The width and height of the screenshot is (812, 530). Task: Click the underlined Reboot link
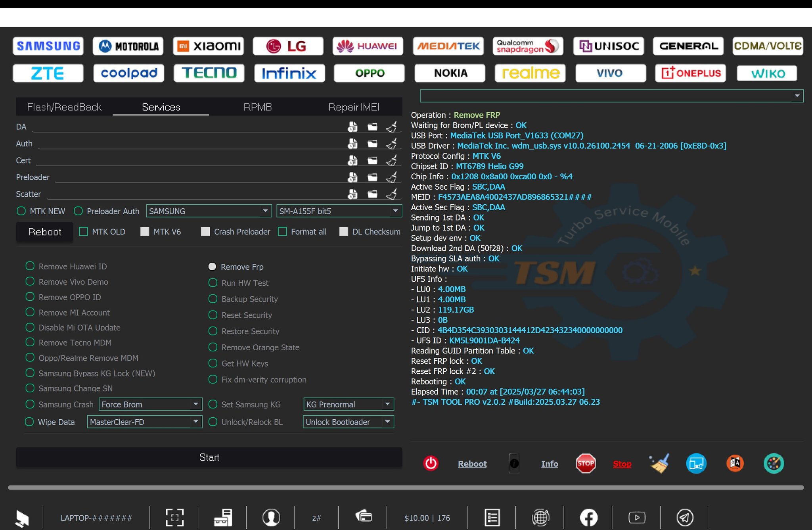click(472, 464)
